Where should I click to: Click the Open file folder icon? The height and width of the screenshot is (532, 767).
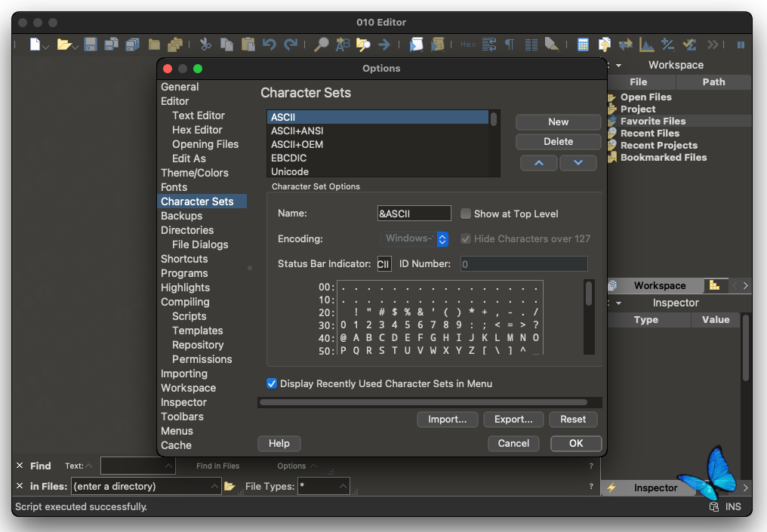pos(63,45)
